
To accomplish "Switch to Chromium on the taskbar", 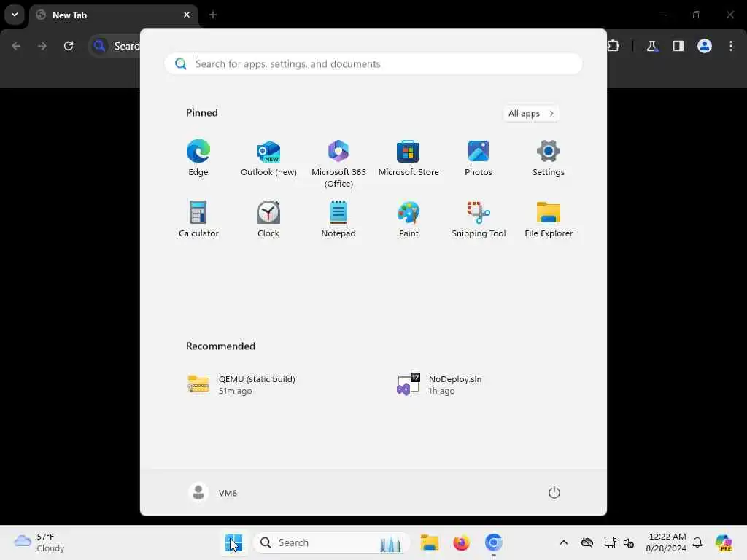I will click(494, 542).
